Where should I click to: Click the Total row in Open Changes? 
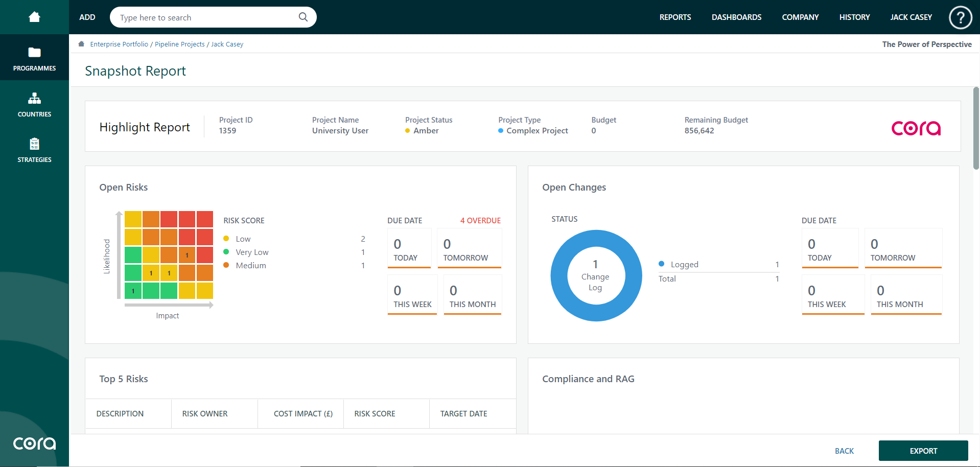pyautogui.click(x=719, y=279)
